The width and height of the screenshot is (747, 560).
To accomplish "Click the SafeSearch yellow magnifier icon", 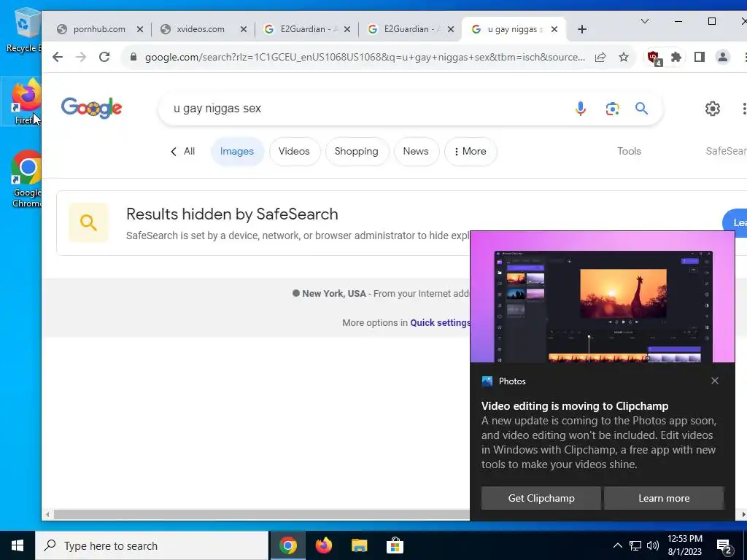I will [88, 222].
